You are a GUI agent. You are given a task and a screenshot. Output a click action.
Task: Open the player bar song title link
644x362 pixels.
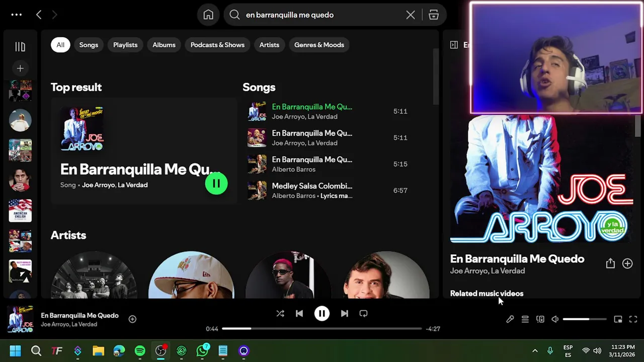tap(79, 315)
